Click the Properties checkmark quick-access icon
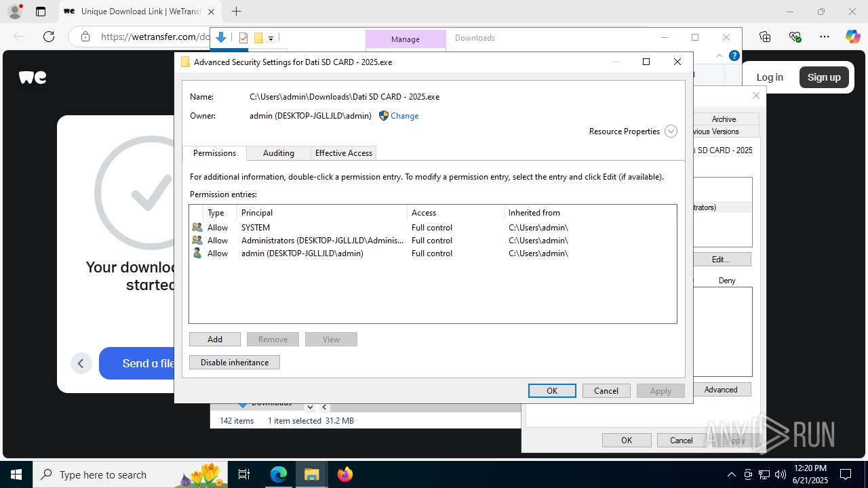 (243, 38)
